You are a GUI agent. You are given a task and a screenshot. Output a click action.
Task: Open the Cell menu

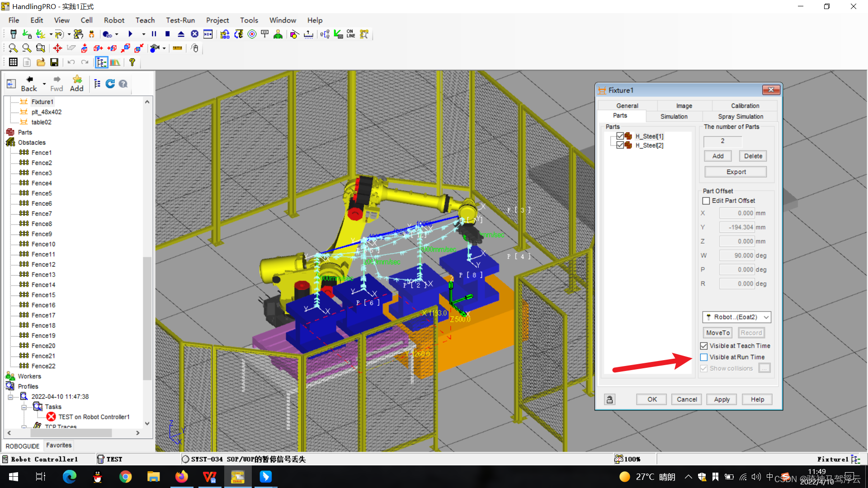coord(86,20)
